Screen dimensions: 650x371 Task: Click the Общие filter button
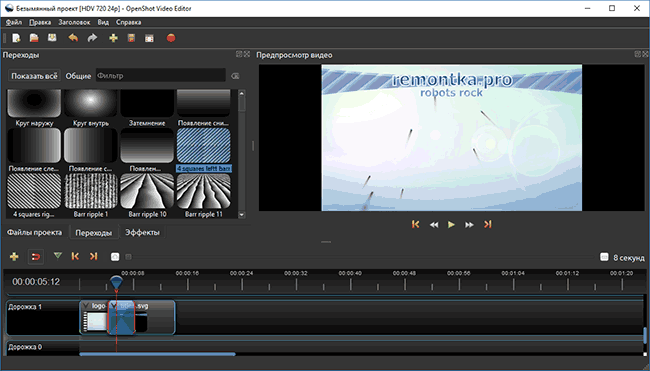(x=78, y=76)
